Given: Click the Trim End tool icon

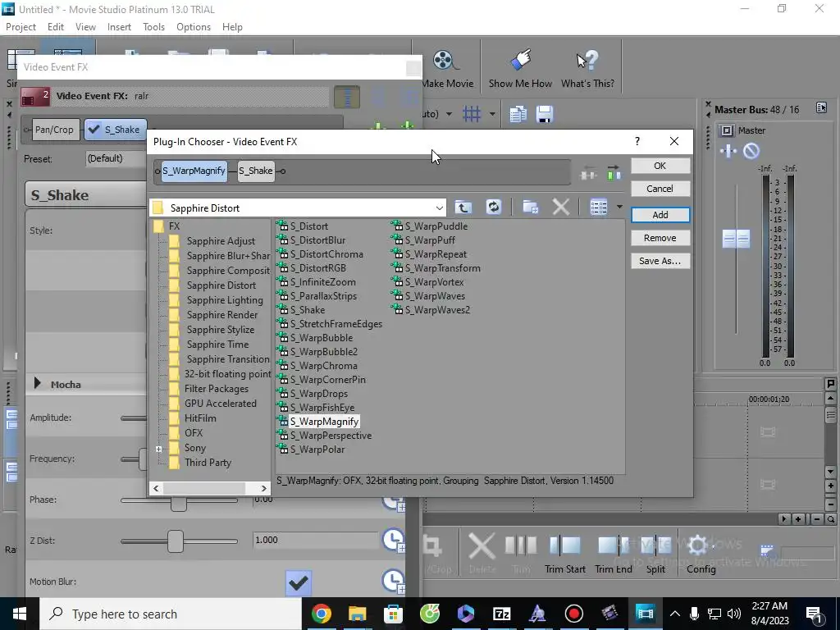Looking at the screenshot, I should (613, 546).
